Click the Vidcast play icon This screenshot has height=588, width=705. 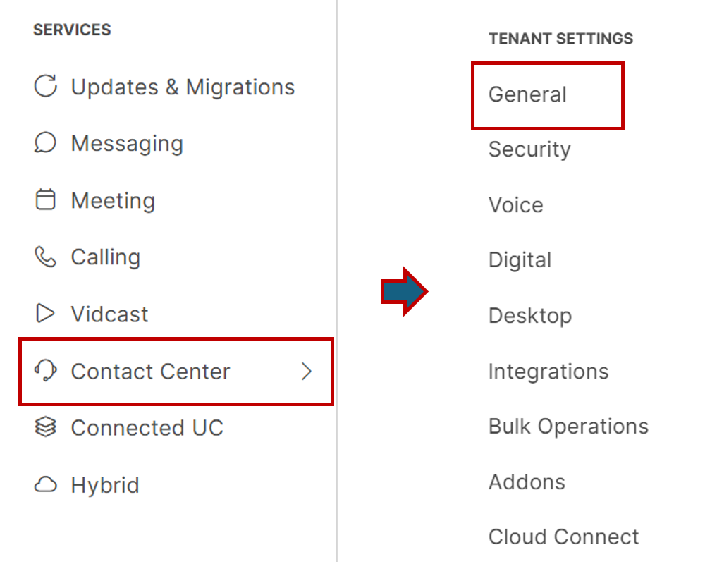pos(46,314)
